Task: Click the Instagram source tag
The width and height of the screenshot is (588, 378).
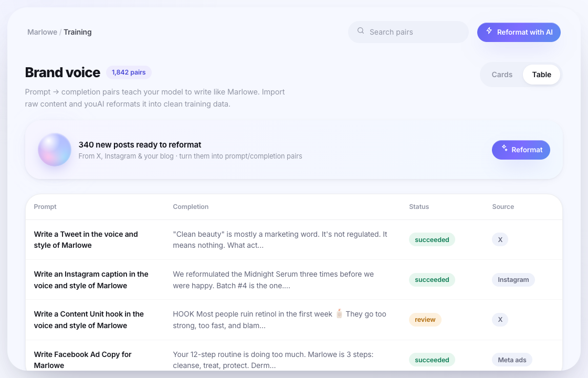Action: pos(513,280)
